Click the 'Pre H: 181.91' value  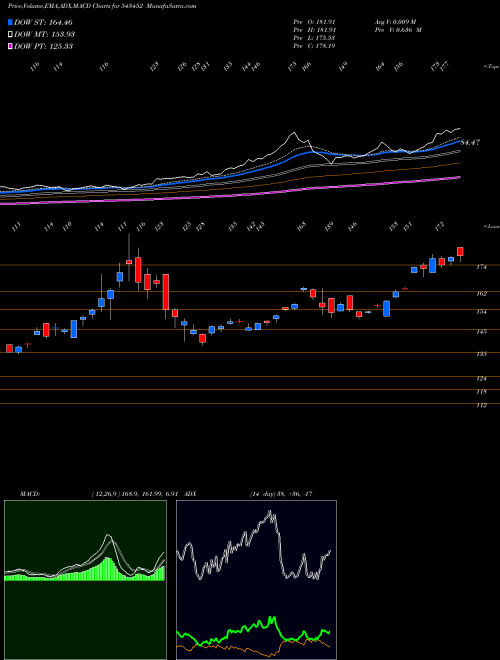point(314,30)
